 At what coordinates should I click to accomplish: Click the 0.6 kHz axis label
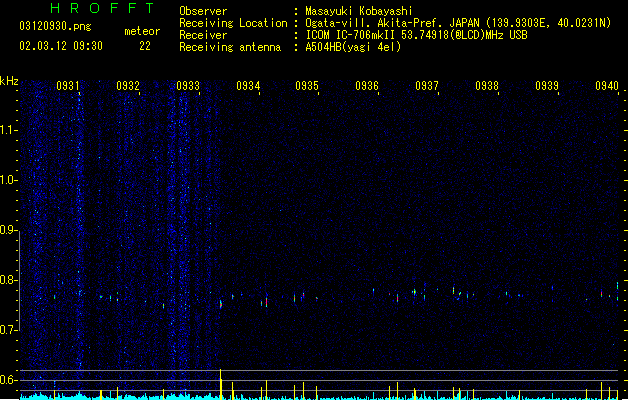pyautogui.click(x=8, y=380)
